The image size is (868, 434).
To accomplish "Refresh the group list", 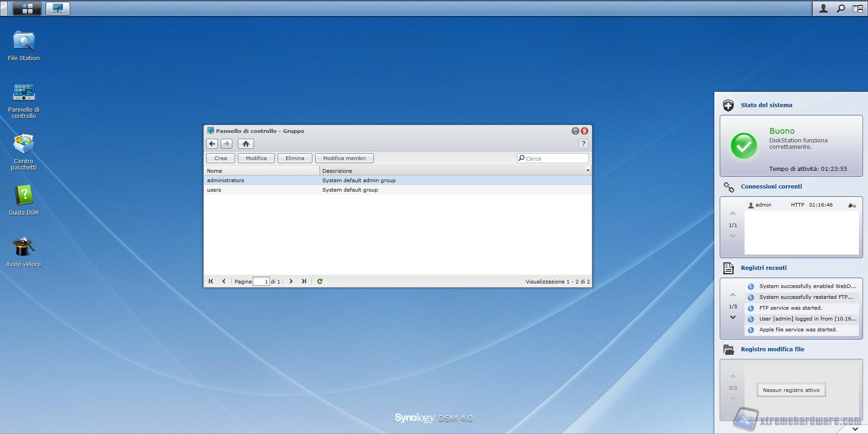I will (320, 281).
